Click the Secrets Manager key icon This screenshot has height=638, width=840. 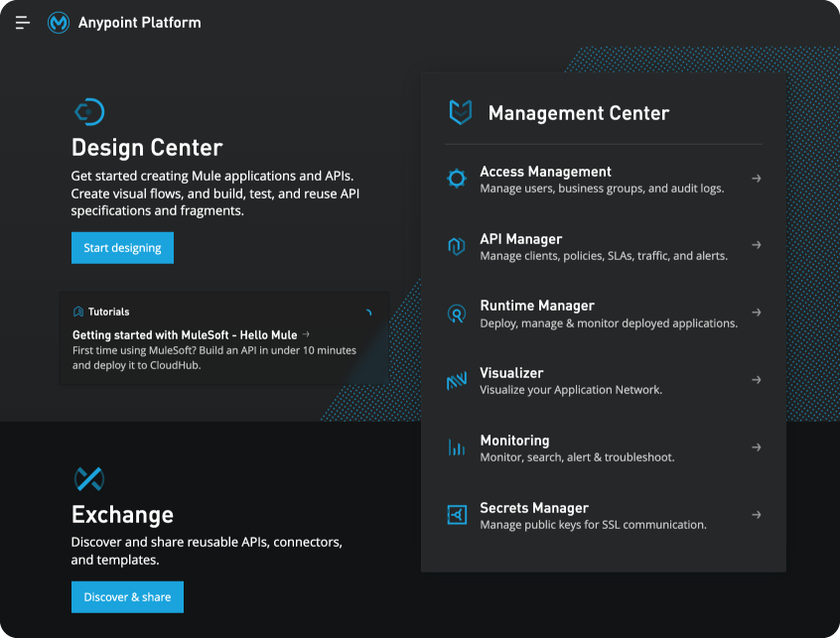coord(457,515)
